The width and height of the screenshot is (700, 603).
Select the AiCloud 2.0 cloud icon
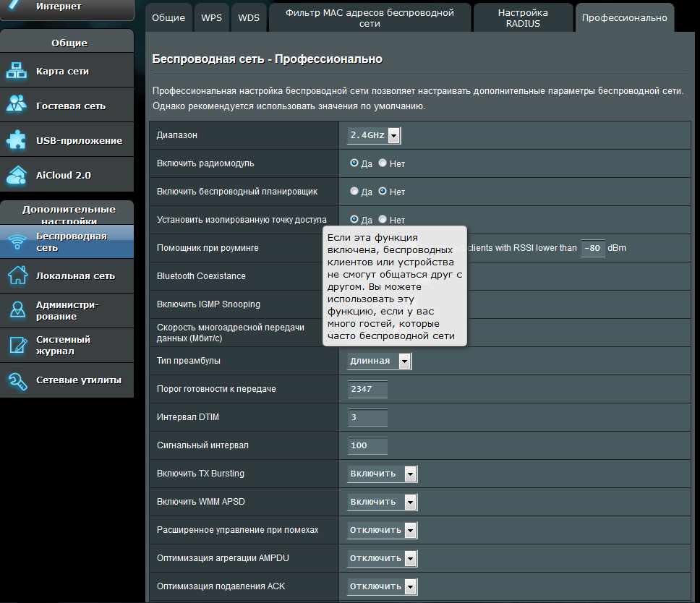point(17,175)
